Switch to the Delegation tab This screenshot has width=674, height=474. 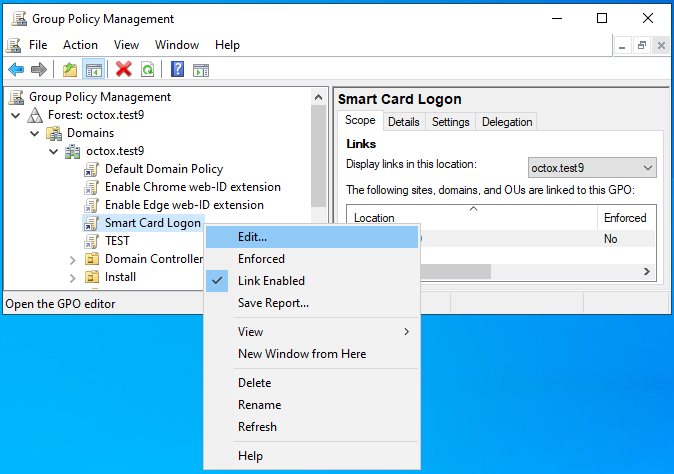coord(507,122)
